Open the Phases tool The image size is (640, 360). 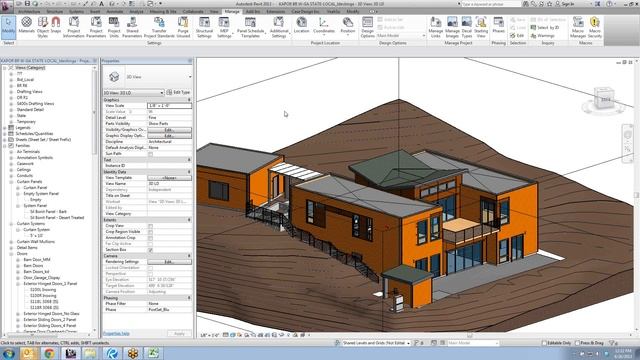coord(498,25)
